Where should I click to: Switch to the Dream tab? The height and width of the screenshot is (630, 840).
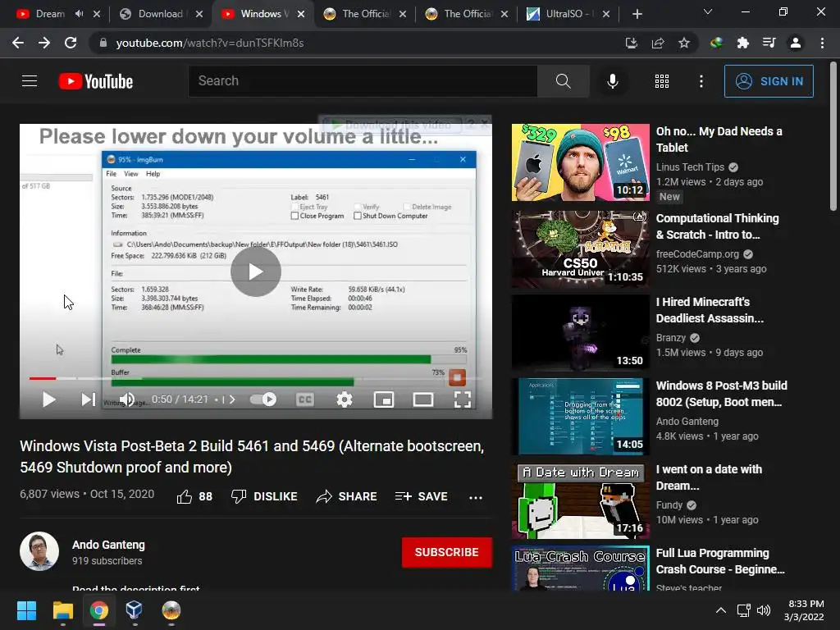pos(50,14)
